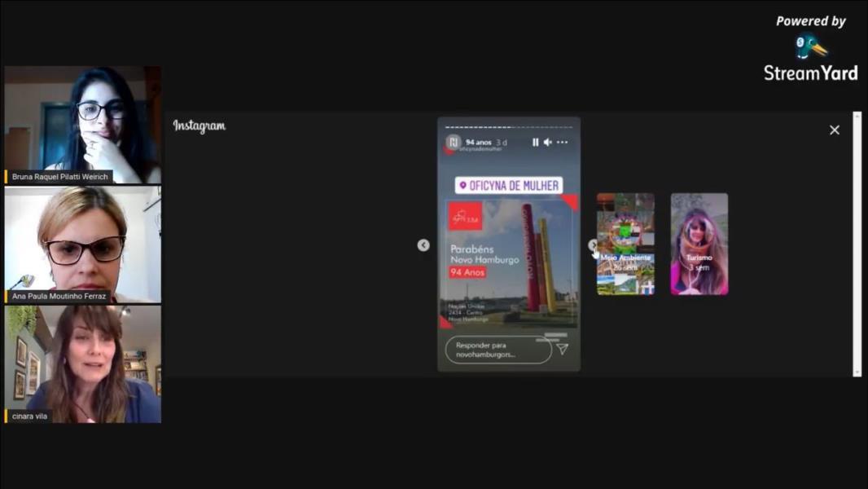
Task: Select Ana Paula Moutinho Ferraz video tile
Action: click(x=83, y=244)
